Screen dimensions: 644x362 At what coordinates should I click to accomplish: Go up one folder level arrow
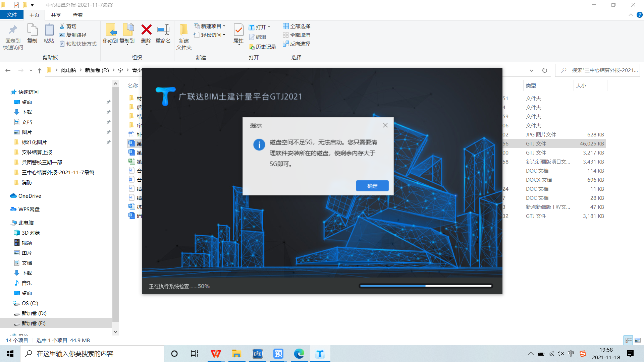(x=40, y=70)
